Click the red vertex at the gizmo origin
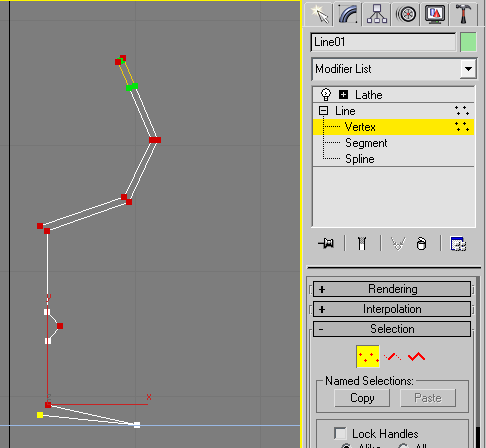The width and height of the screenshot is (486, 448). pos(48,405)
